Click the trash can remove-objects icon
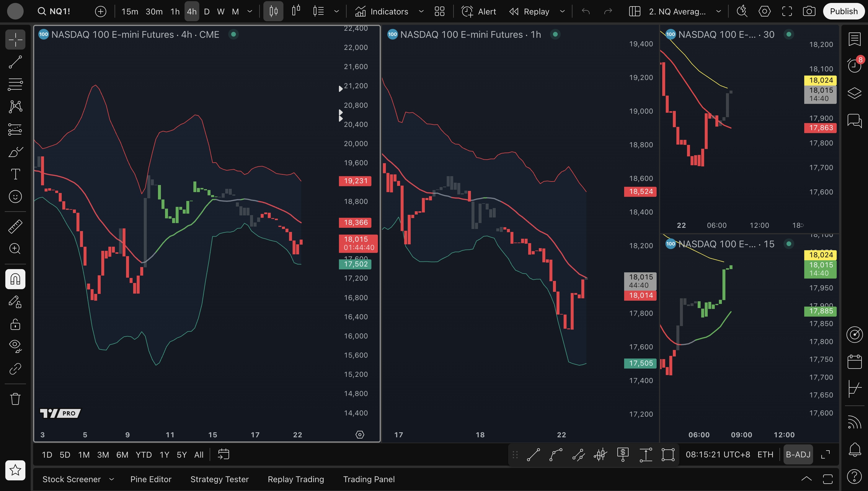The image size is (868, 491). click(x=15, y=399)
